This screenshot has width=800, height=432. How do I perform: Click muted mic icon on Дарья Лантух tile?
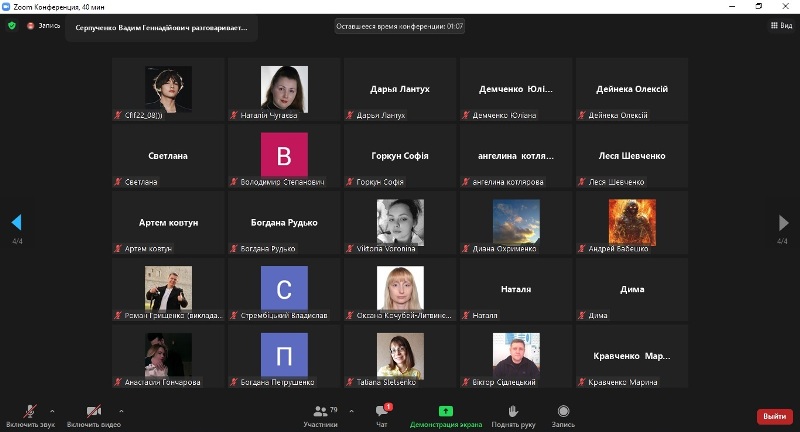[349, 115]
